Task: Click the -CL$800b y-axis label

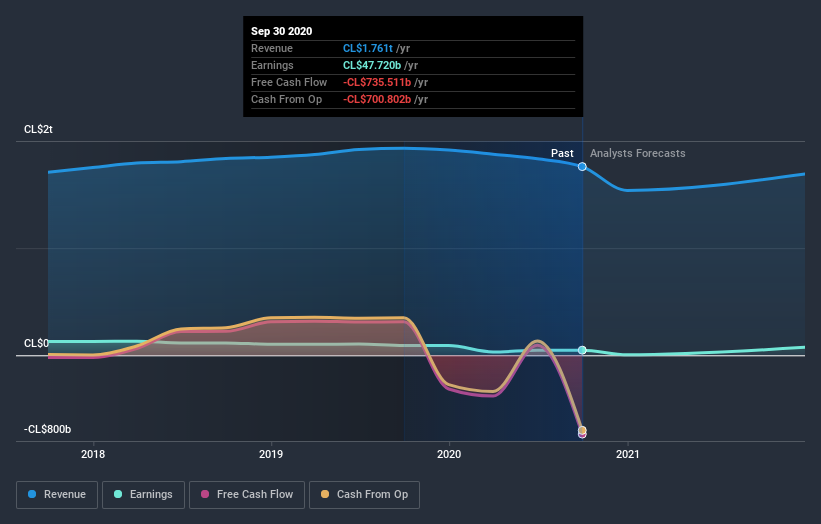Action: pos(47,429)
